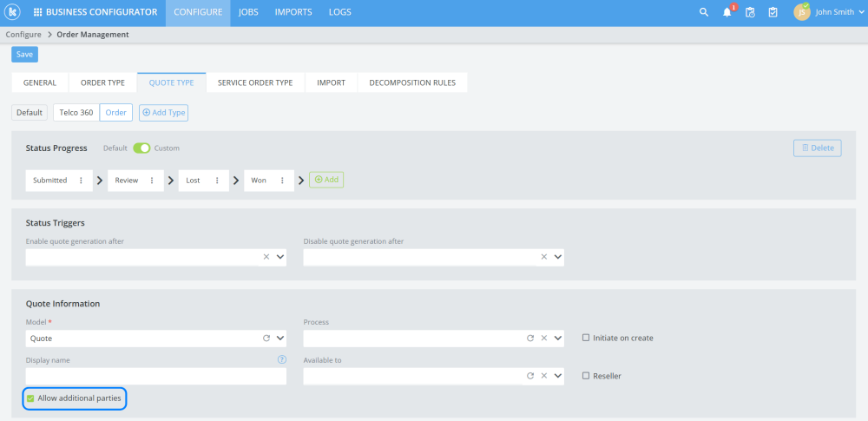Refresh the Model field options
This screenshot has width=868, height=421.
pyautogui.click(x=266, y=338)
